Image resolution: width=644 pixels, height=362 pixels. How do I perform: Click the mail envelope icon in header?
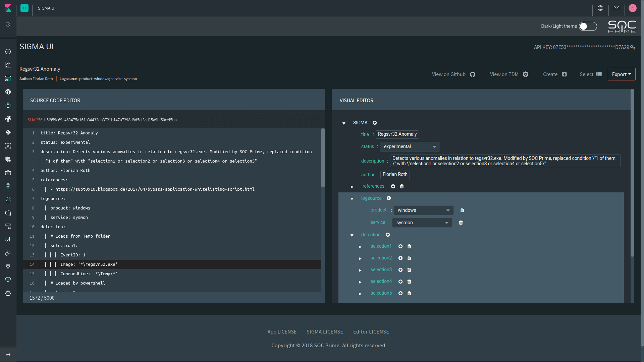[x=616, y=8]
